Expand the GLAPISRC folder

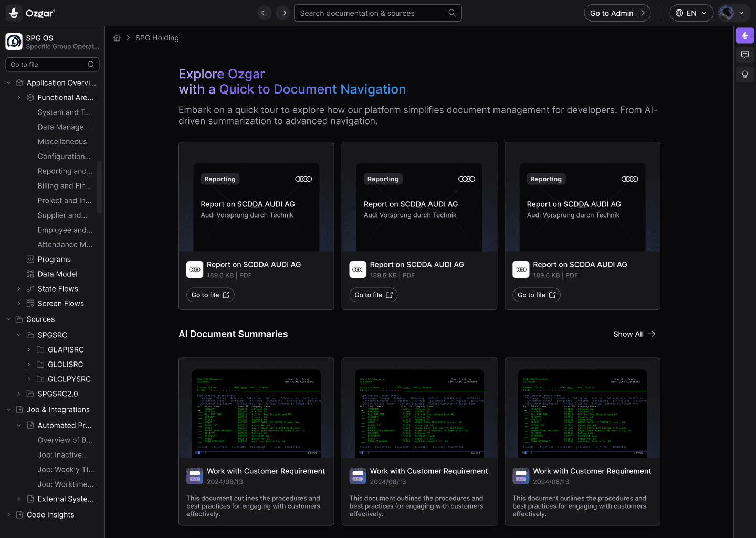[29, 350]
